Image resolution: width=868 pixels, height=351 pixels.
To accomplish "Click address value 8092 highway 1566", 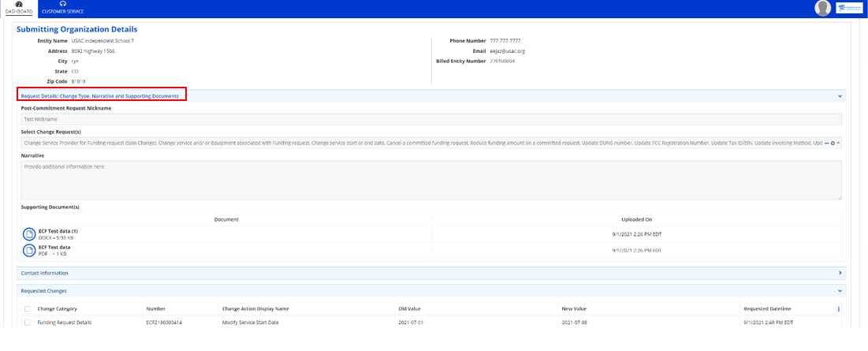I will coord(94,51).
